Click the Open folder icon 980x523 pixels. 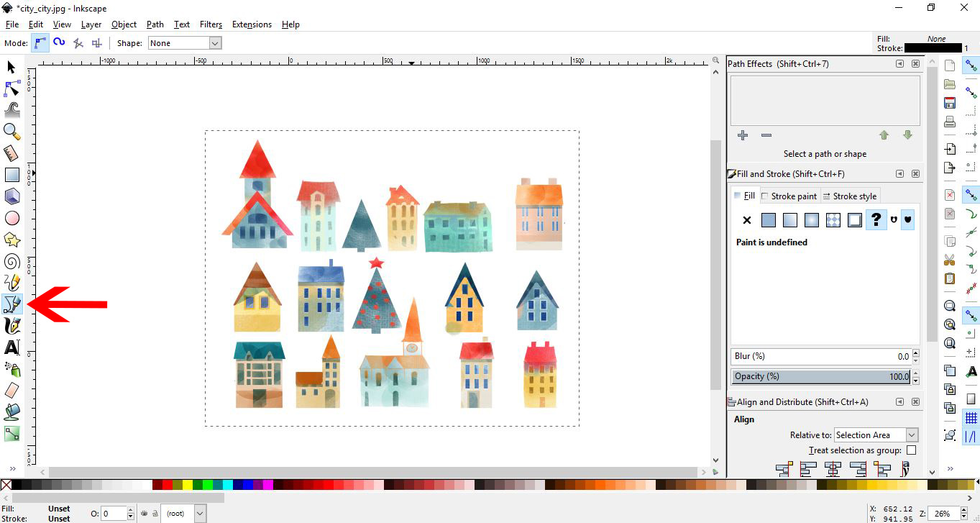coord(950,84)
